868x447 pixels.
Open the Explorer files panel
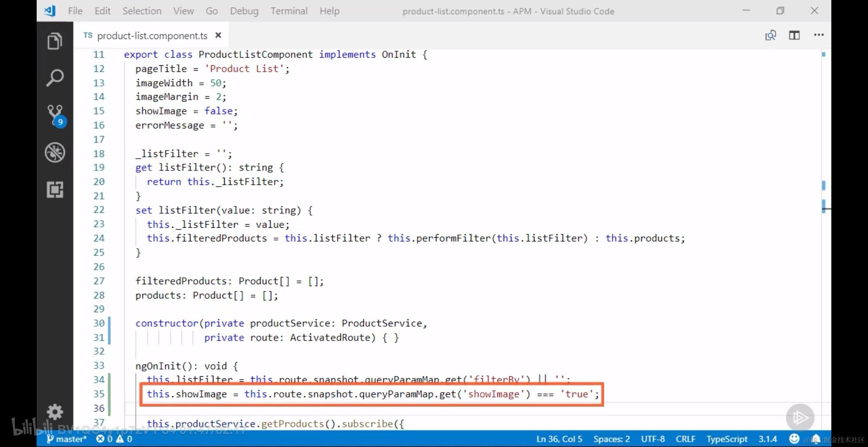(55, 41)
